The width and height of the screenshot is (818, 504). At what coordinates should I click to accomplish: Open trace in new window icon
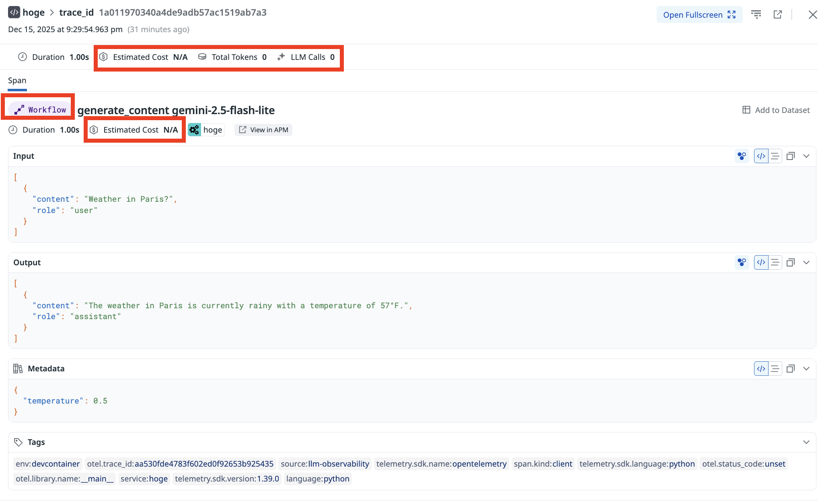777,15
